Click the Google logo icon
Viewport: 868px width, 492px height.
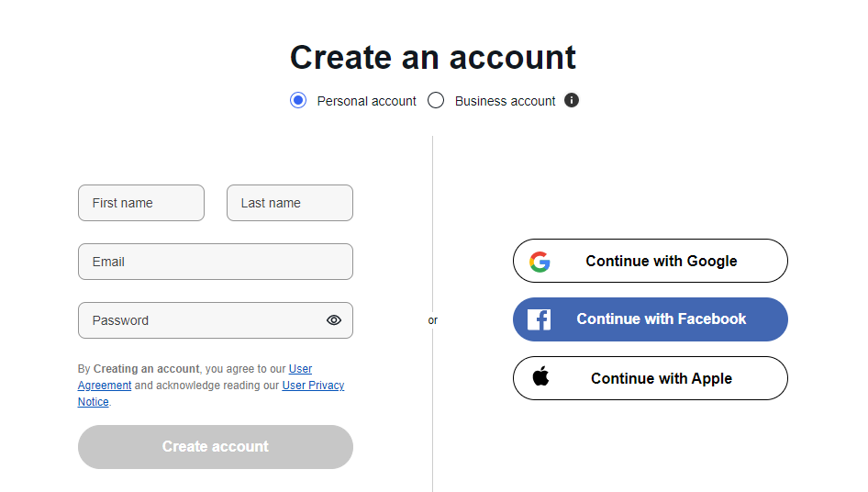540,262
